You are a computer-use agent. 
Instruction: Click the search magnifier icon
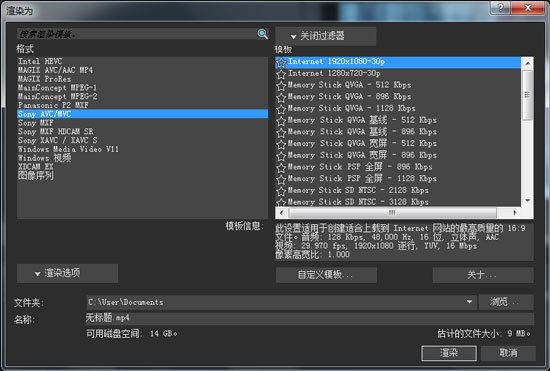coord(263,34)
